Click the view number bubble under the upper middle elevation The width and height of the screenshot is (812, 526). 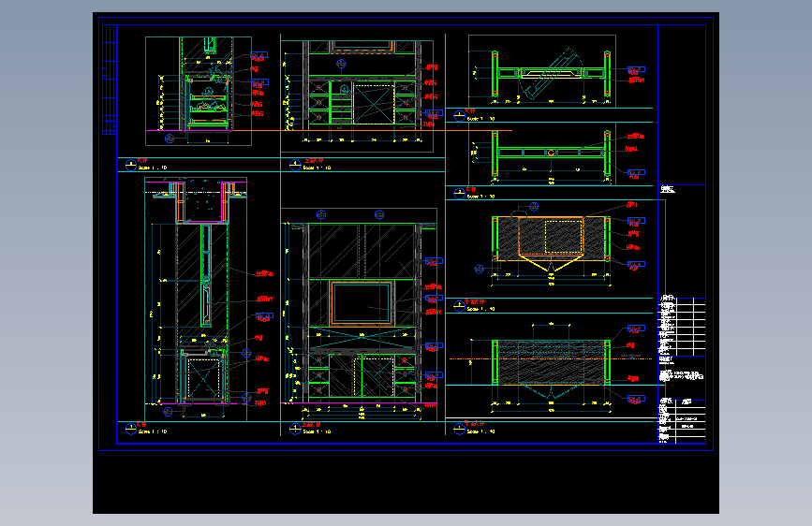(295, 165)
